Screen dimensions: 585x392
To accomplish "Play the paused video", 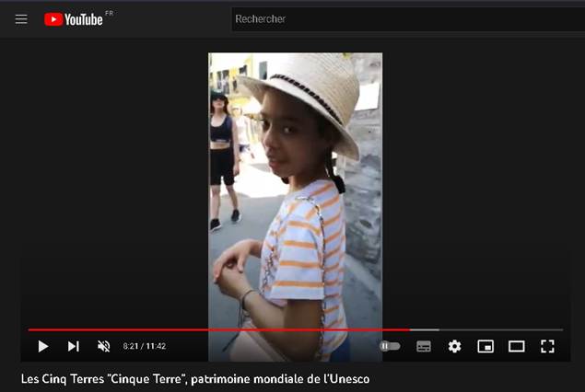I will click(x=42, y=346).
